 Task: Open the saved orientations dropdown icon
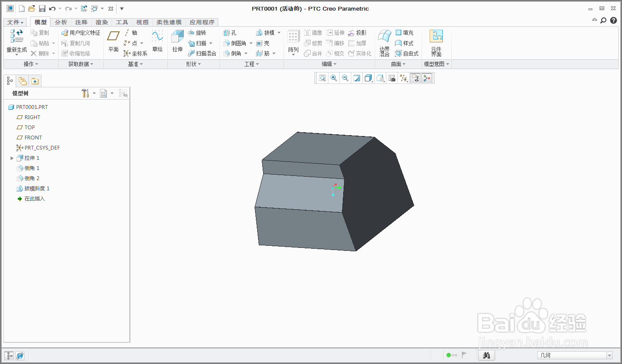(x=380, y=78)
